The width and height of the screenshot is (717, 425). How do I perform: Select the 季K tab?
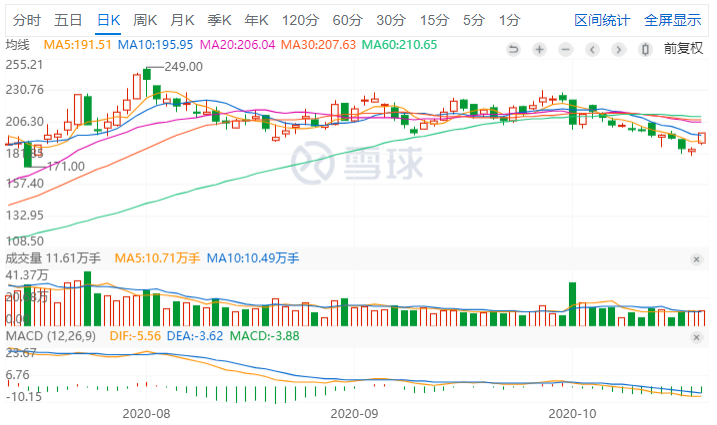[219, 20]
